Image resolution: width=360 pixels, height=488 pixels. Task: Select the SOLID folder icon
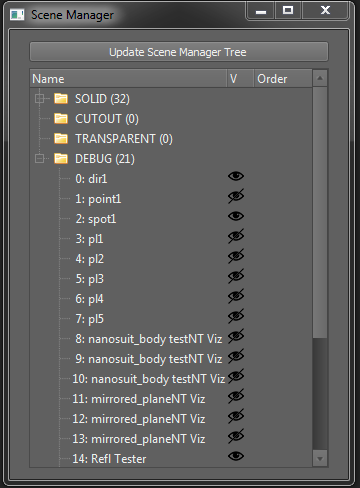pos(61,98)
